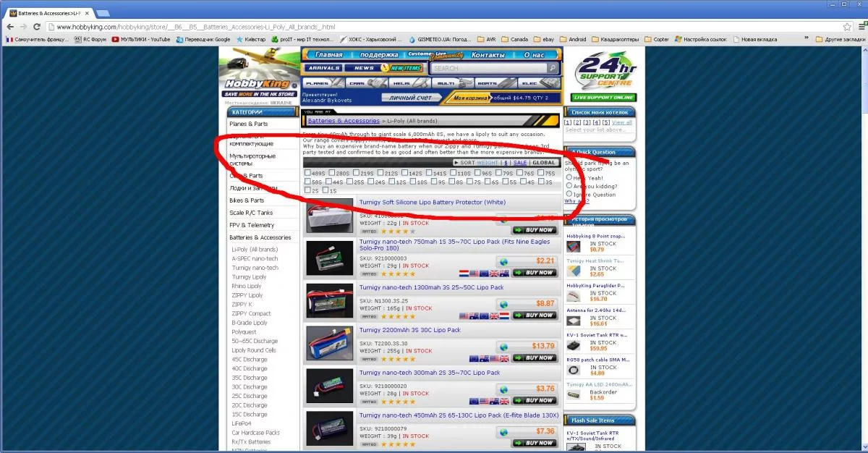Open the PLANES category icon
This screenshot has width=868, height=453.
(x=323, y=83)
